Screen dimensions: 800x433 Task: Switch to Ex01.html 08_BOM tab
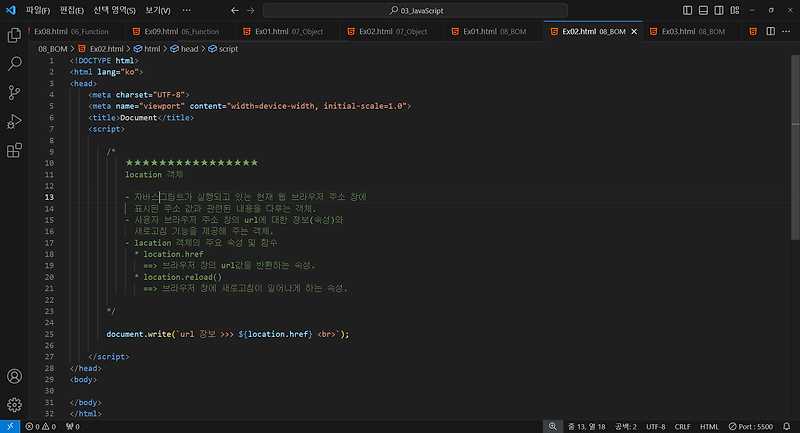click(x=494, y=31)
